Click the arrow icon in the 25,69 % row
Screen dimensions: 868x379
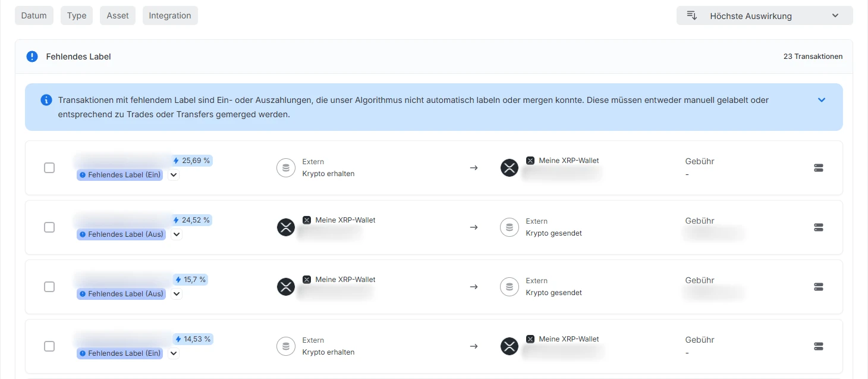pos(474,168)
